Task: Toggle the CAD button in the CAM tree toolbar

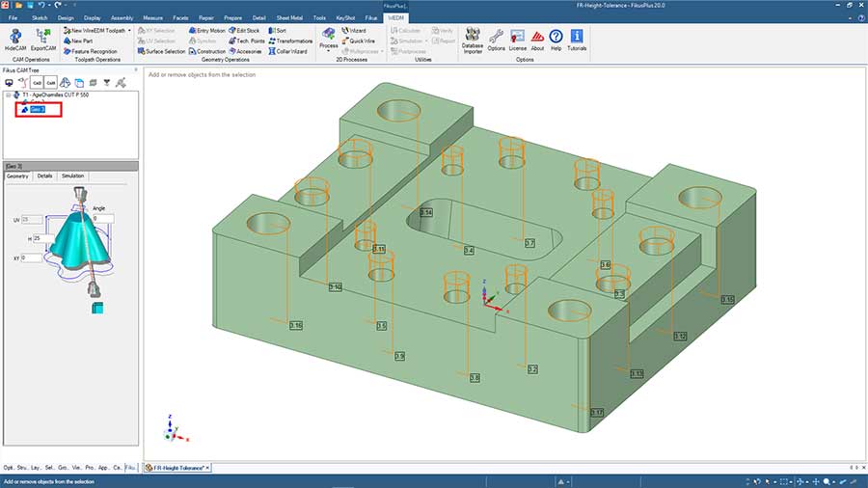Action: click(x=38, y=83)
